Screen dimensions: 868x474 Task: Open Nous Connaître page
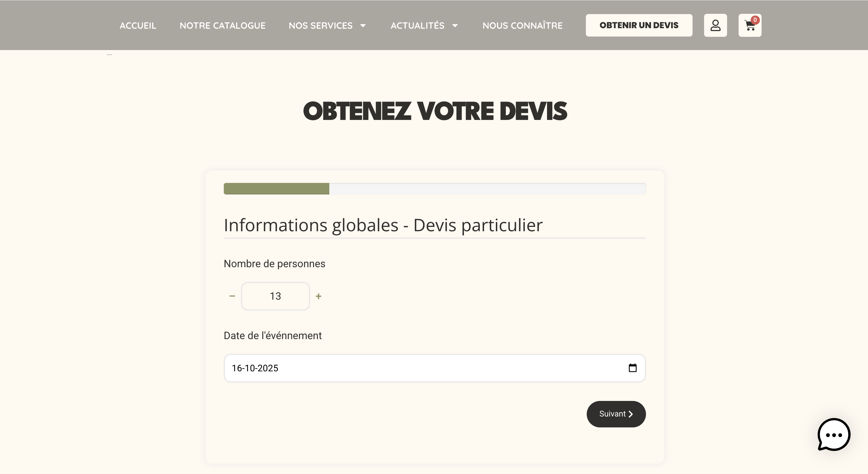pyautogui.click(x=522, y=26)
